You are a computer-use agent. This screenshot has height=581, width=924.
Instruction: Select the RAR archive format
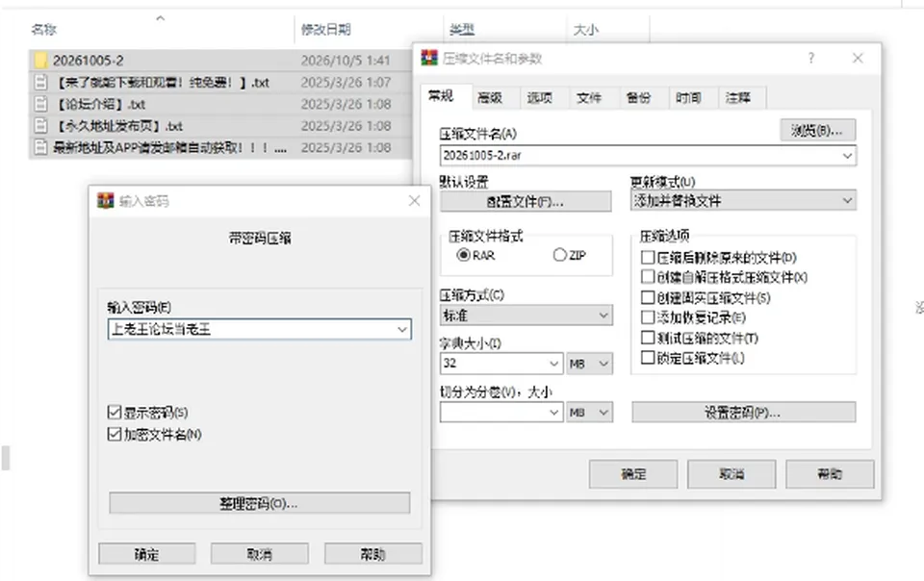(x=463, y=255)
